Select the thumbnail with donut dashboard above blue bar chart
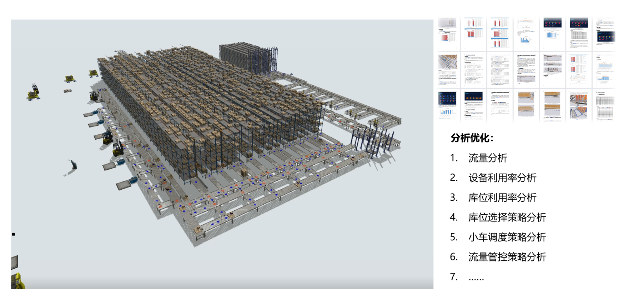 tap(552, 33)
